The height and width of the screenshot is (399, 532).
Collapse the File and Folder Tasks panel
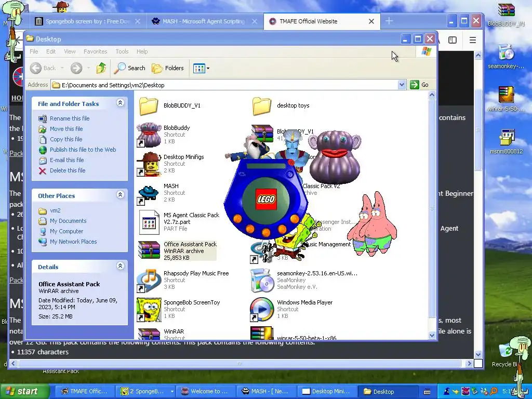click(x=120, y=103)
